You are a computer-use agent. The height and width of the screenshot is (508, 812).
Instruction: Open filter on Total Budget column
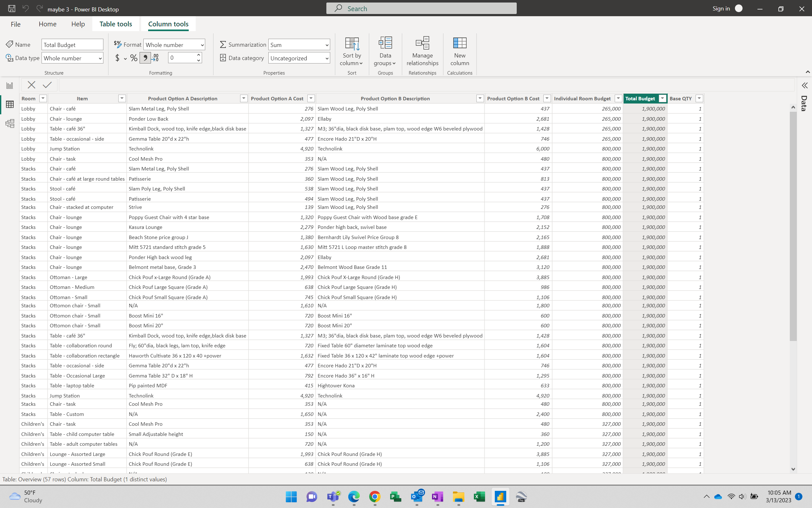coord(662,98)
